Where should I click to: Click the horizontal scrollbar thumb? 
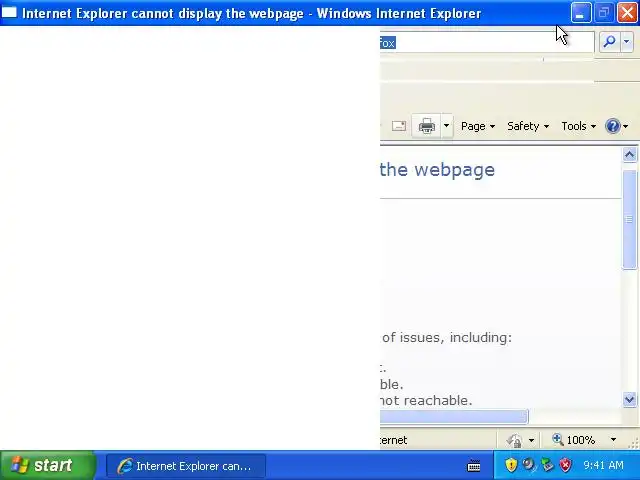pyautogui.click(x=454, y=417)
